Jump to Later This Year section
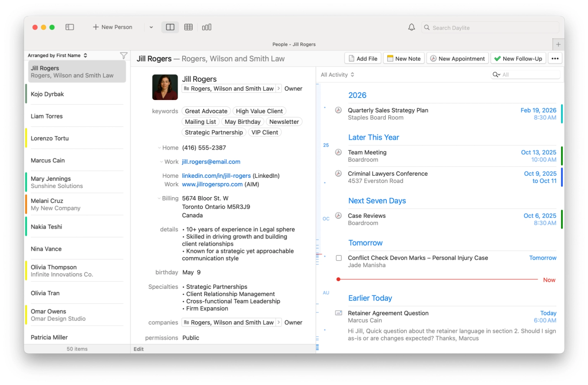 tap(374, 137)
